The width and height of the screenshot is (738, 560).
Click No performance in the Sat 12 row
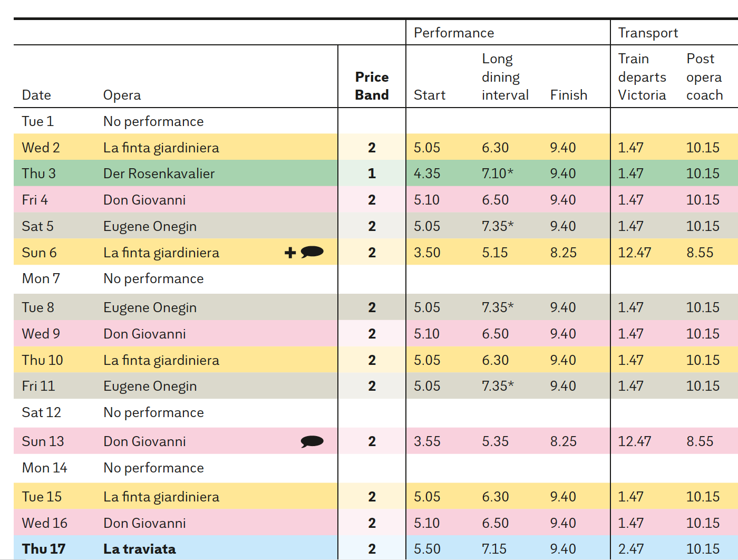click(x=153, y=412)
